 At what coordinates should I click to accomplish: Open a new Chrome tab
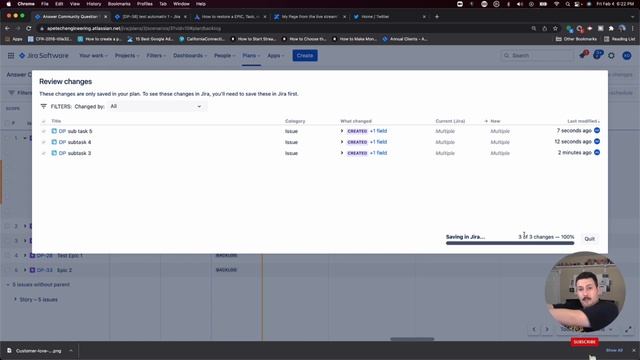coord(437,16)
